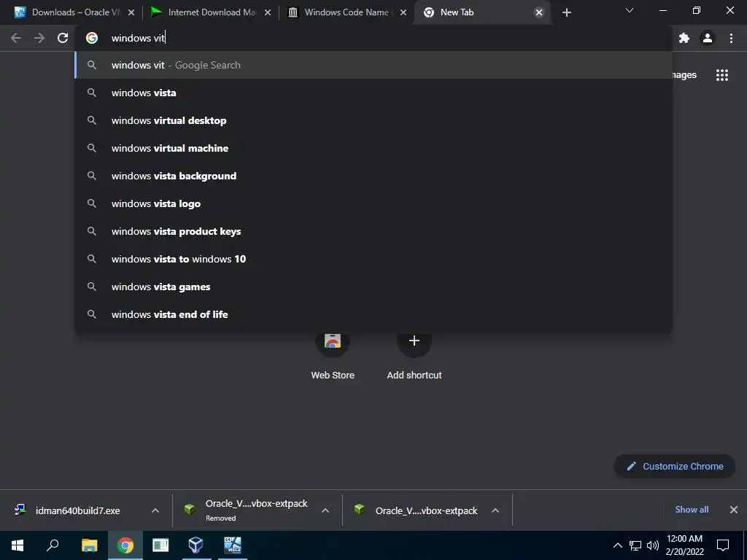The height and width of the screenshot is (560, 747).
Task: Open the Chrome three-dot menu
Action: click(731, 38)
